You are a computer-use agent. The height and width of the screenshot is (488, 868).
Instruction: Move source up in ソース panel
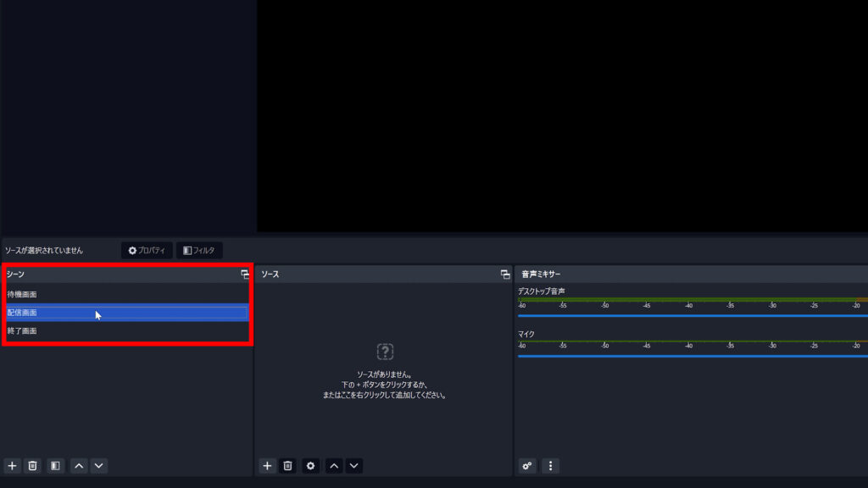click(x=334, y=466)
